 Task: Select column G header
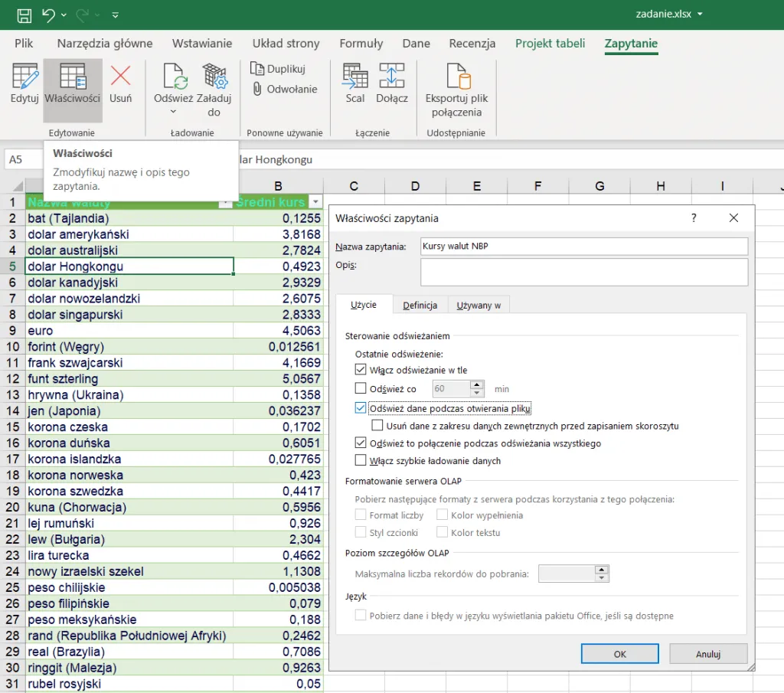click(599, 186)
